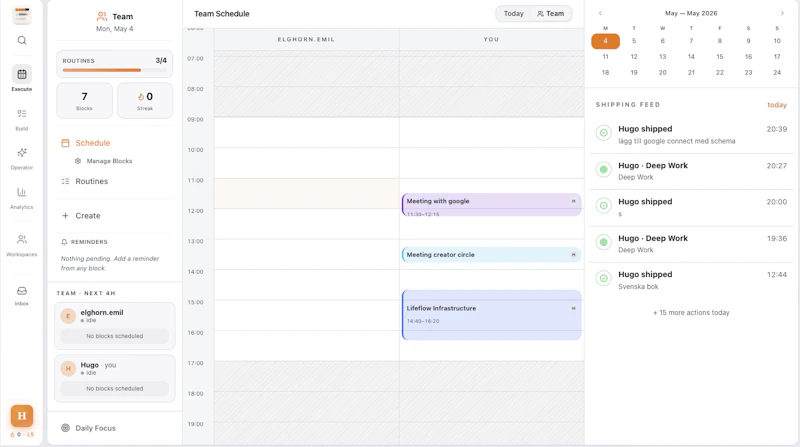Click the 'today' shipping feed filter
Image resolution: width=800 pixels, height=447 pixels.
[x=777, y=105]
